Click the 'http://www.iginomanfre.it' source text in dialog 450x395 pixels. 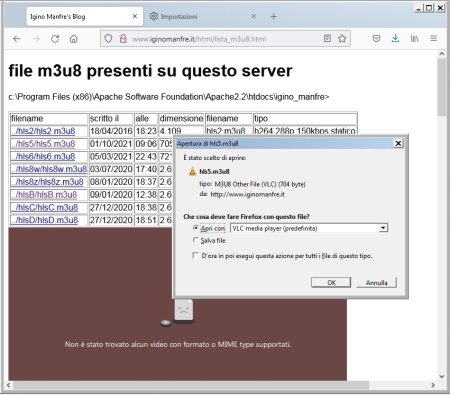(x=247, y=194)
